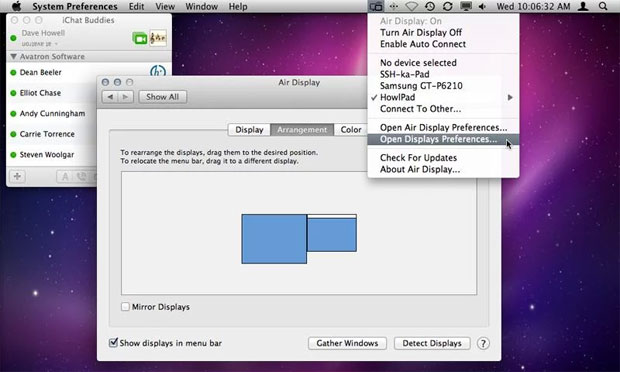Screen dimensions: 620x372
Task: Expand the HowlPad submenu arrow
Action: [x=510, y=97]
